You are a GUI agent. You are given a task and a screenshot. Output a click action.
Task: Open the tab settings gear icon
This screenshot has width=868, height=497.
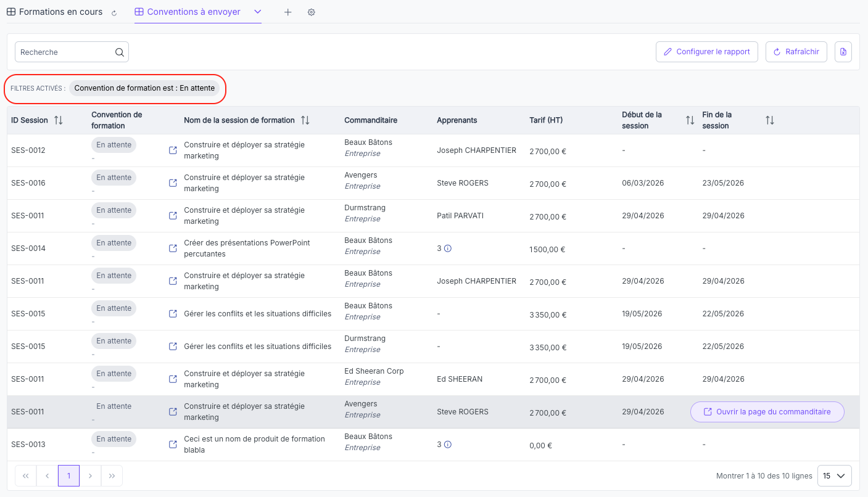point(312,12)
